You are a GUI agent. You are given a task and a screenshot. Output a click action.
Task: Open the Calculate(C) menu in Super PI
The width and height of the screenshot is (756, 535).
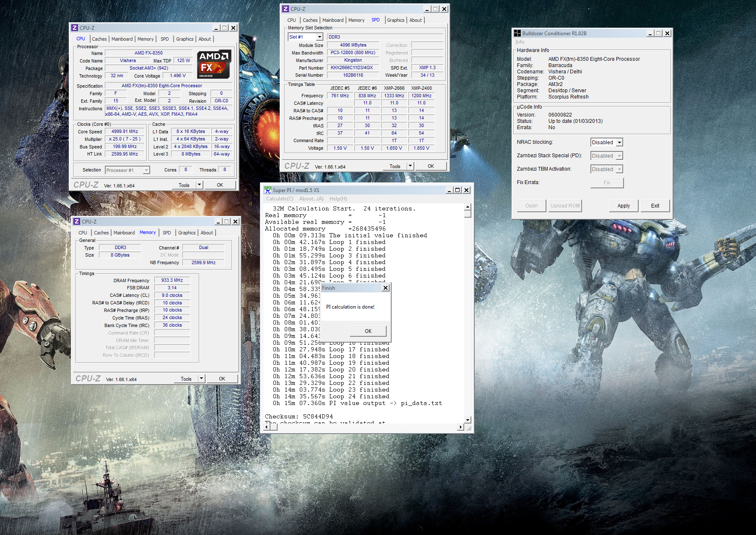click(280, 199)
